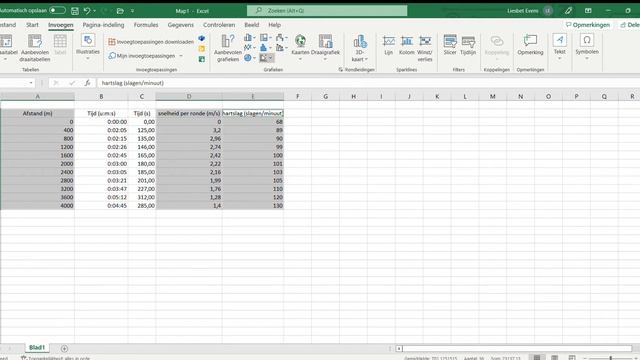This screenshot has height=360, width=640.
Task: Open the 3D-kaart dropdown
Action: click(x=360, y=48)
